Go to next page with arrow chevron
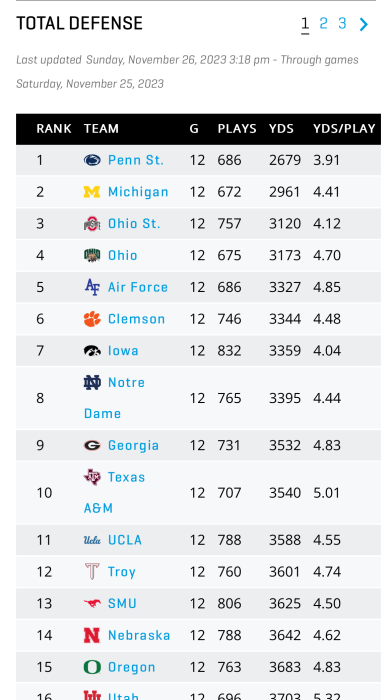The width and height of the screenshot is (392, 700). click(364, 24)
